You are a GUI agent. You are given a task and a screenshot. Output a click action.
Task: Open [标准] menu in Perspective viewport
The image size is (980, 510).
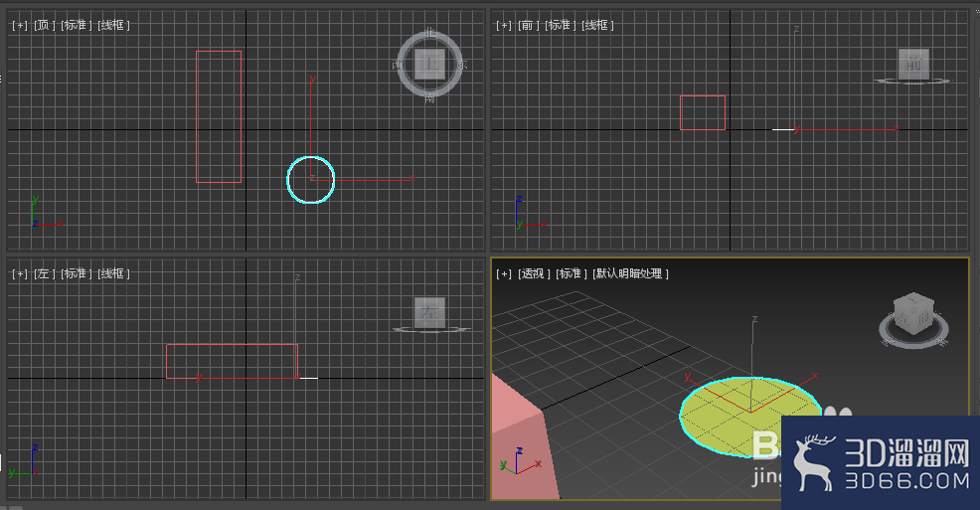click(x=571, y=273)
